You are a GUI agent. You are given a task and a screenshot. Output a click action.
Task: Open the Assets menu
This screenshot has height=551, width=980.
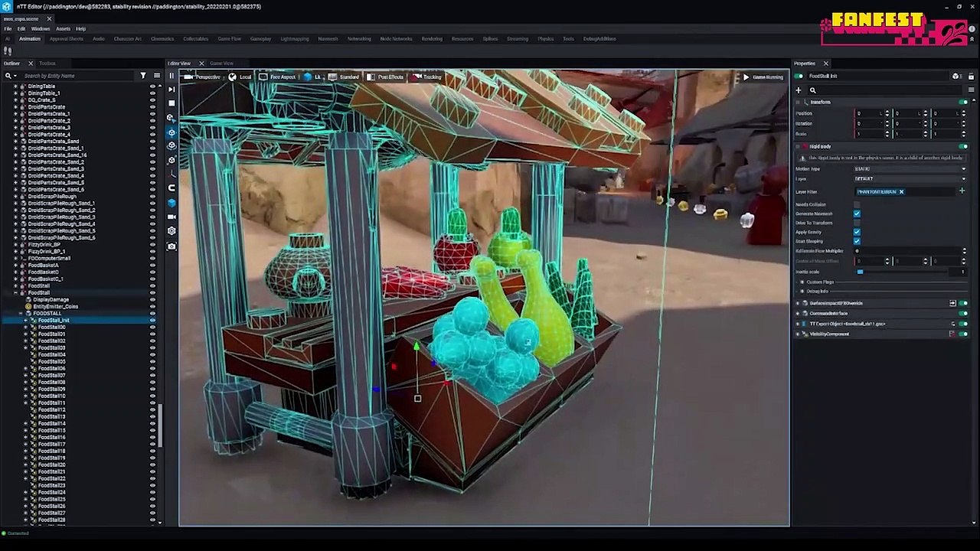63,28
